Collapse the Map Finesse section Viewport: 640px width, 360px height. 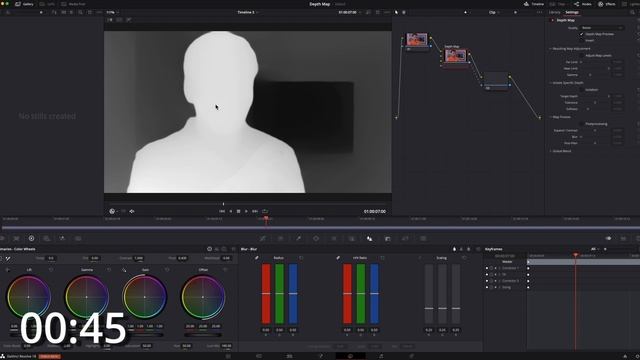550,117
